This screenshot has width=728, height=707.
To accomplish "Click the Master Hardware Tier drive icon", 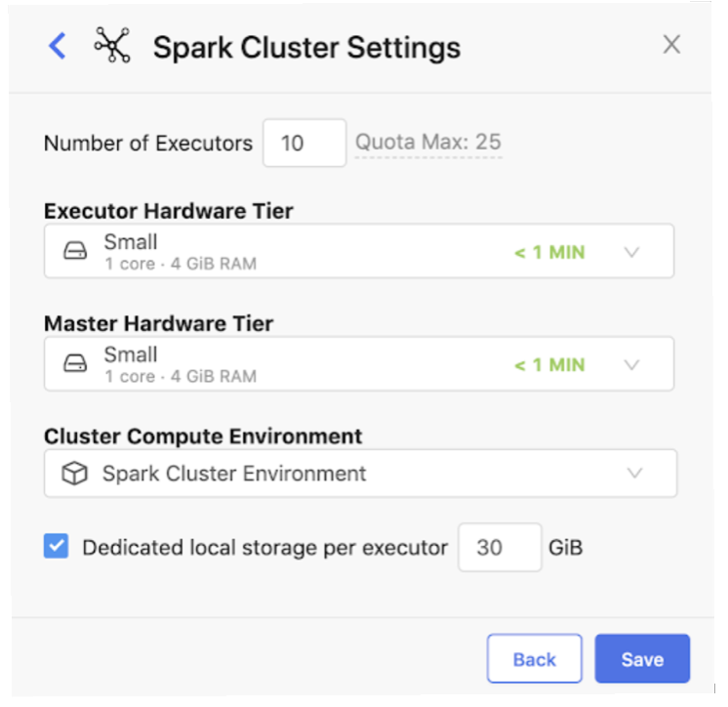I will tap(75, 364).
